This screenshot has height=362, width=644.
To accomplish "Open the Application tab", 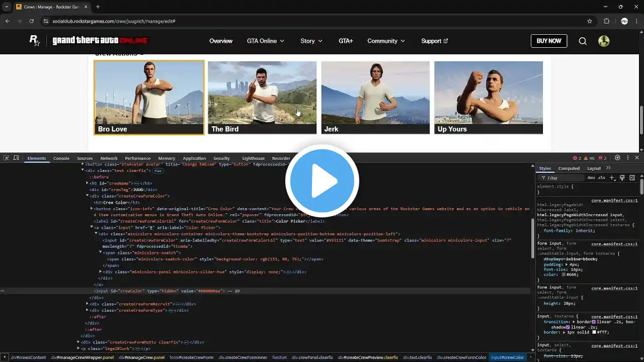I will click(x=194, y=158).
